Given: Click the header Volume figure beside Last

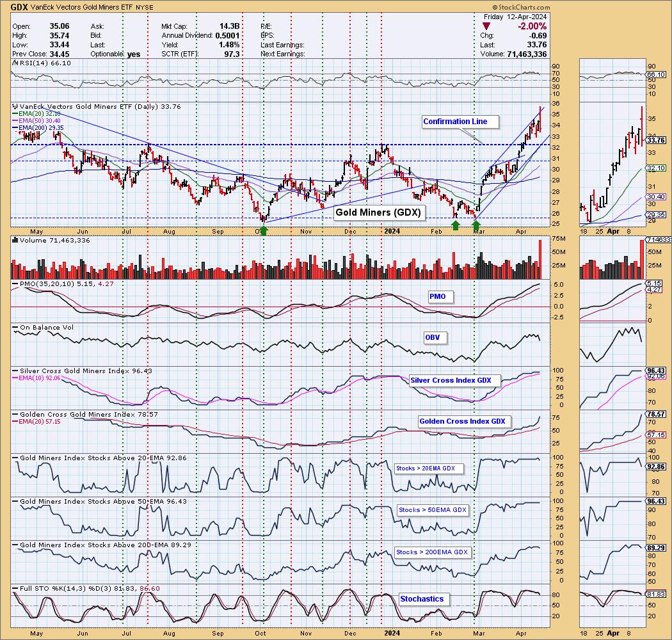Looking at the screenshot, I should tap(527, 54).
